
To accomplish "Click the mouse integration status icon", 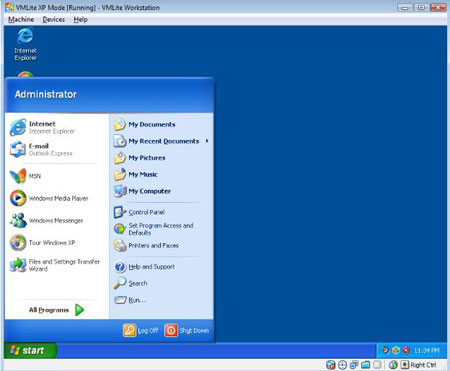I will click(393, 365).
